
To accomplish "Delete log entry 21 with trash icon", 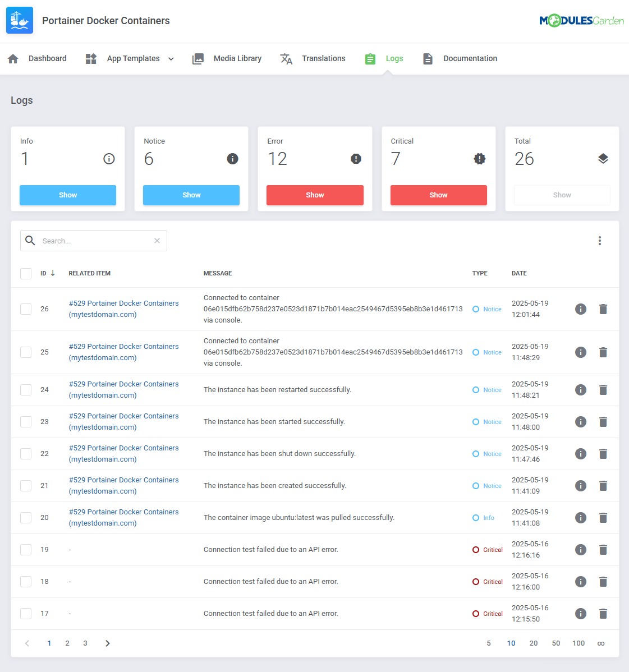I will click(603, 486).
